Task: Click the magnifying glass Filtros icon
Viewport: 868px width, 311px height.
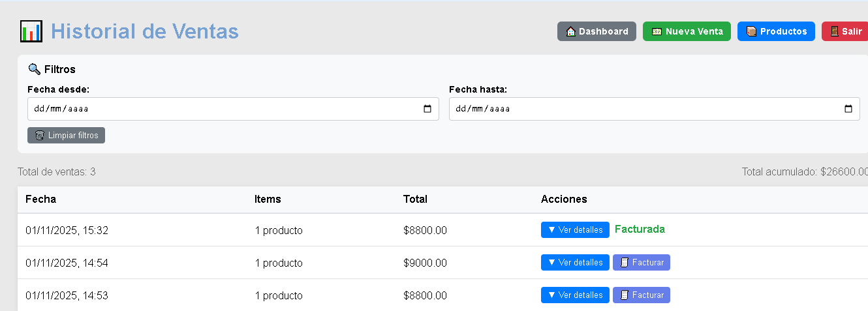Action: click(x=35, y=69)
